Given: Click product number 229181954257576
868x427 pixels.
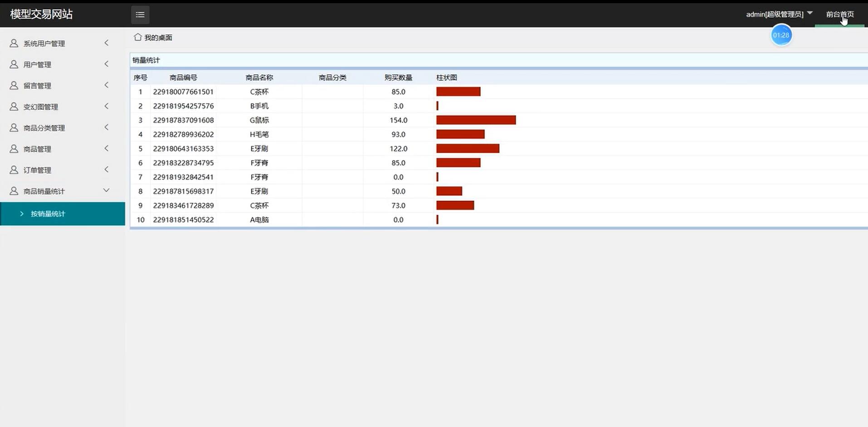Looking at the screenshot, I should pyautogui.click(x=183, y=106).
